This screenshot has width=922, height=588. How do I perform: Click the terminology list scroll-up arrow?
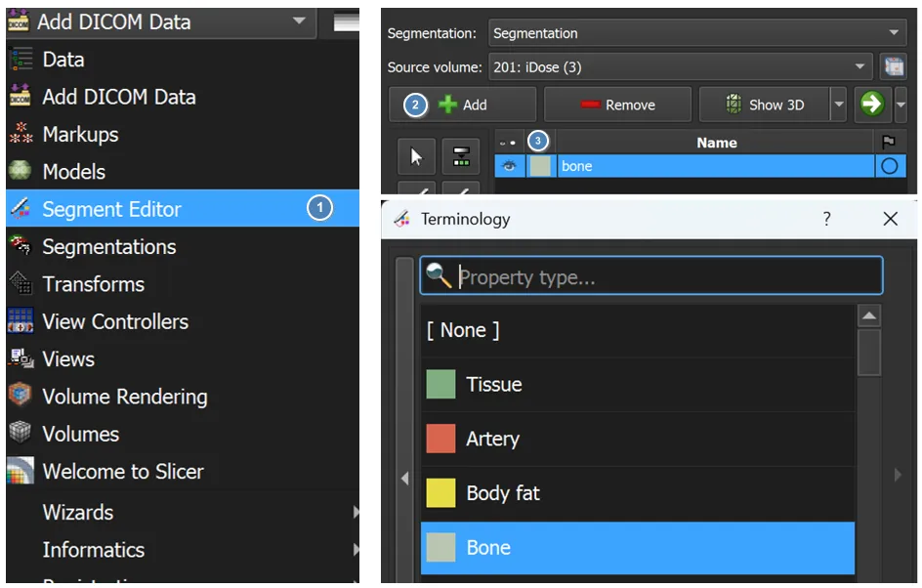tap(869, 316)
